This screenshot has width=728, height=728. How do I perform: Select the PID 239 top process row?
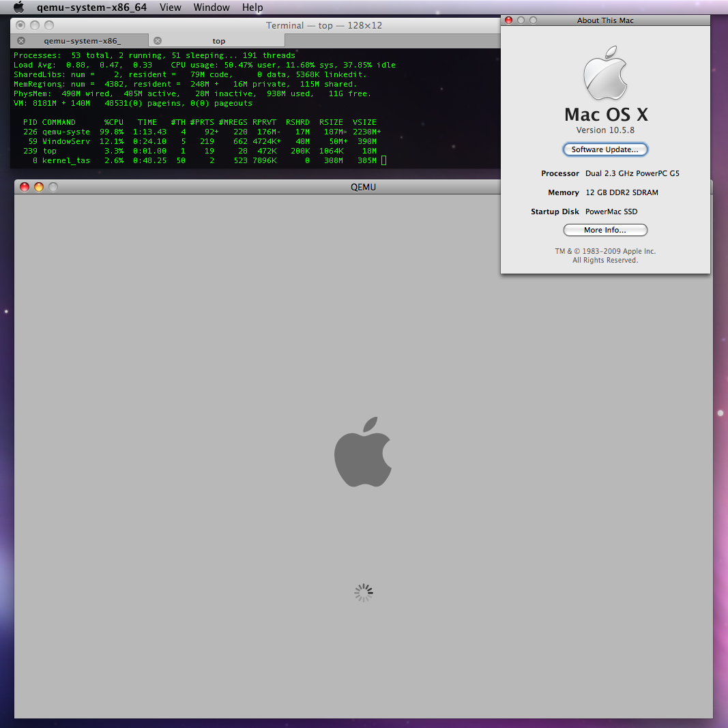[x=199, y=151]
